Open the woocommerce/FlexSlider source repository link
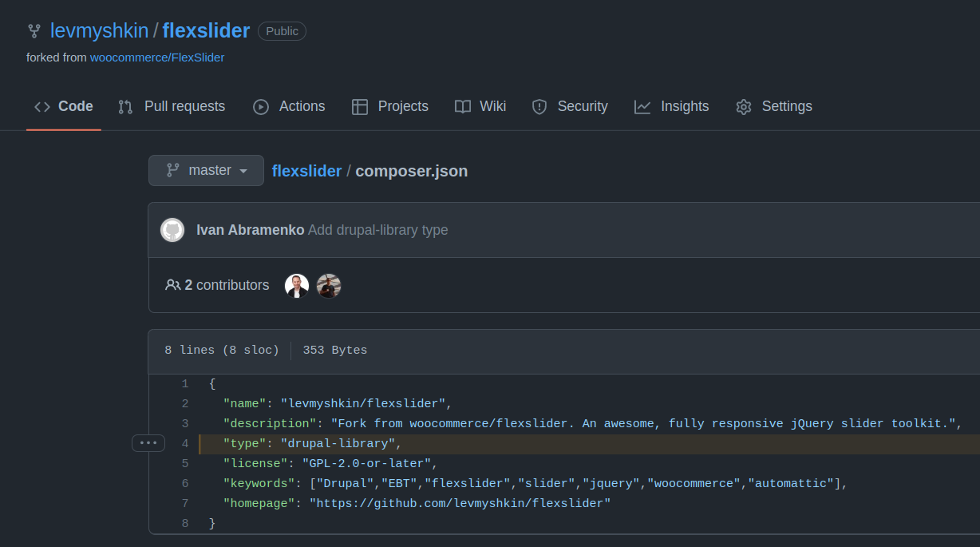Screen dimensions: 980x547 [156, 57]
